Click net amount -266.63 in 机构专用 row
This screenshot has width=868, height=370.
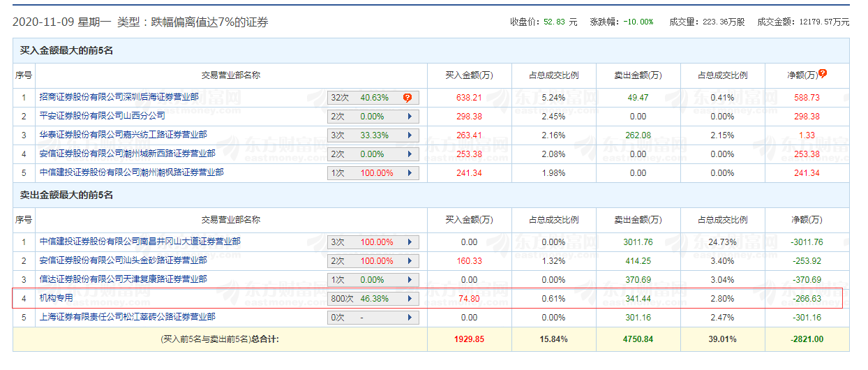click(x=807, y=299)
